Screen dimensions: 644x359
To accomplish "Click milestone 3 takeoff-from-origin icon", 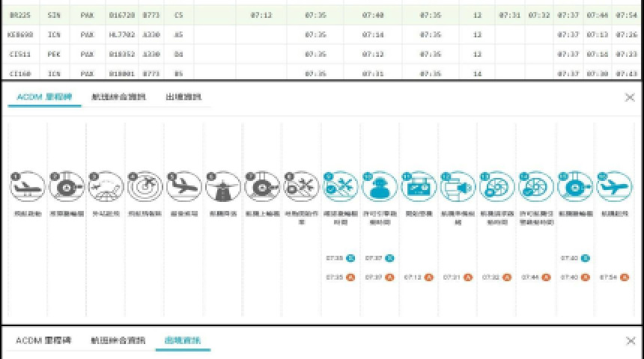I will pos(106,186).
